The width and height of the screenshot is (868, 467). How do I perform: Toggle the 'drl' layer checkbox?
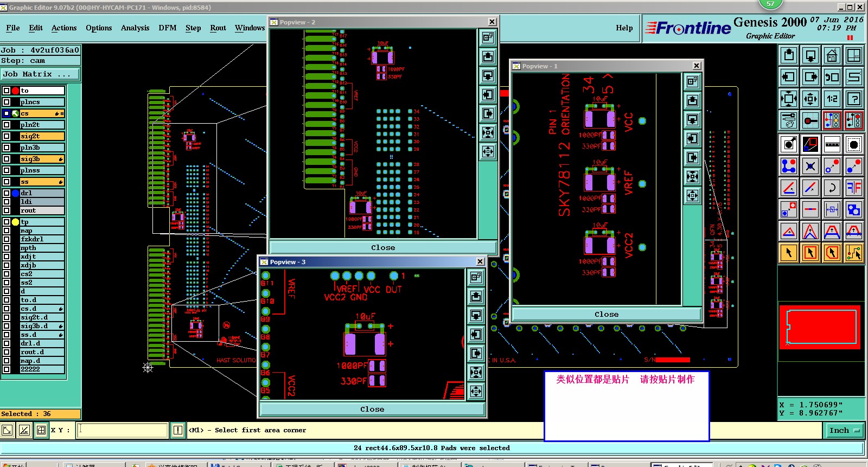(x=7, y=193)
